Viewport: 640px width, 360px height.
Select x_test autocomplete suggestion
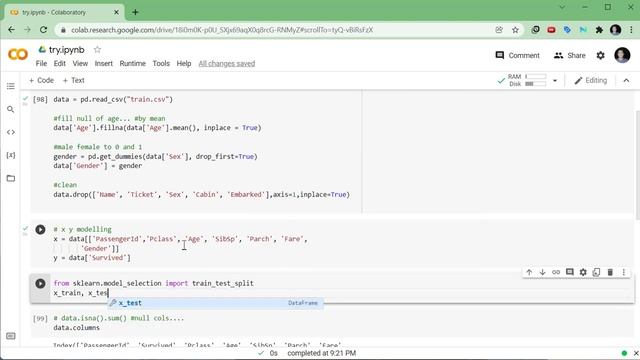pyautogui.click(x=216, y=303)
